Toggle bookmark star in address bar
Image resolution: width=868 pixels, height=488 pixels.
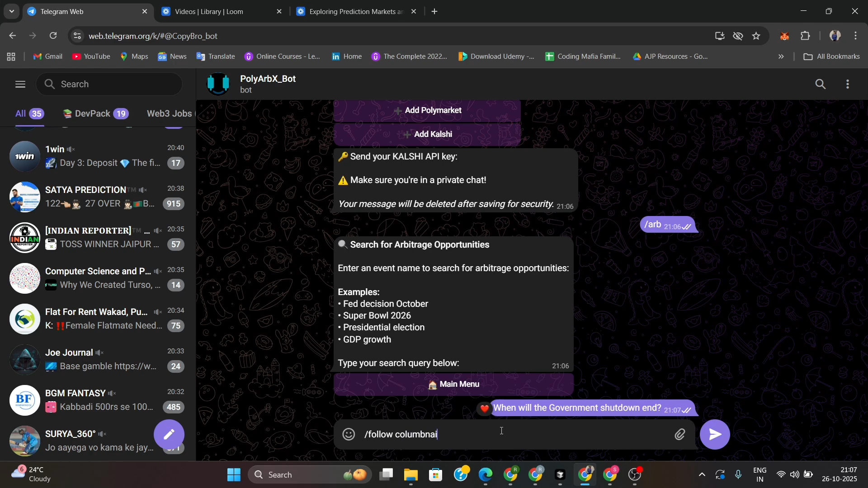point(756,36)
